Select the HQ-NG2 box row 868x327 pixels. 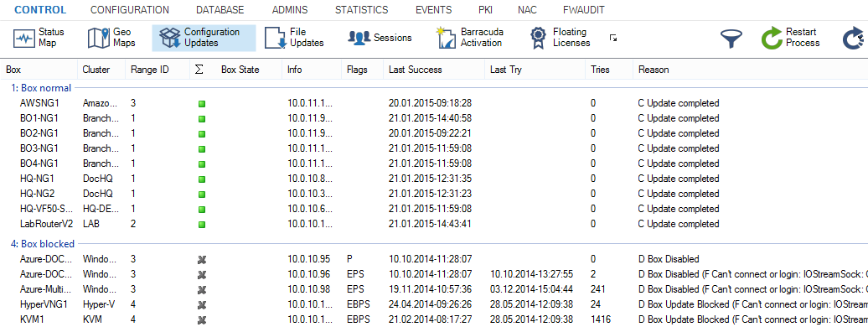point(434,194)
